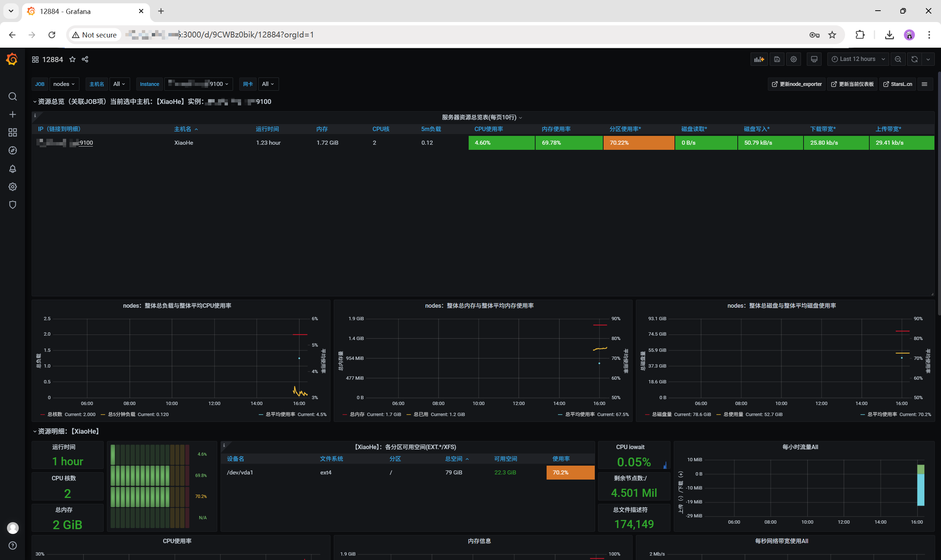941x560 pixels.
Task: Click the Server Admin shield icon
Action: click(x=12, y=205)
